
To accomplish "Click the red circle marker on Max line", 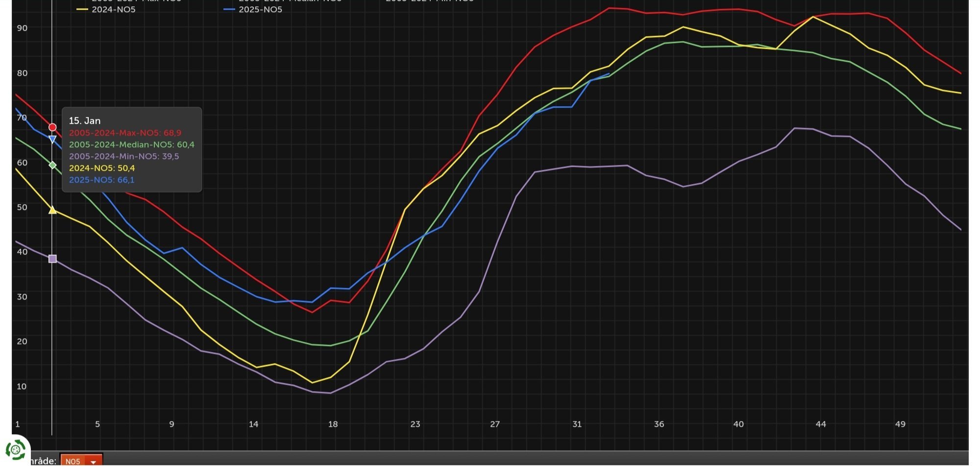I will point(52,127).
